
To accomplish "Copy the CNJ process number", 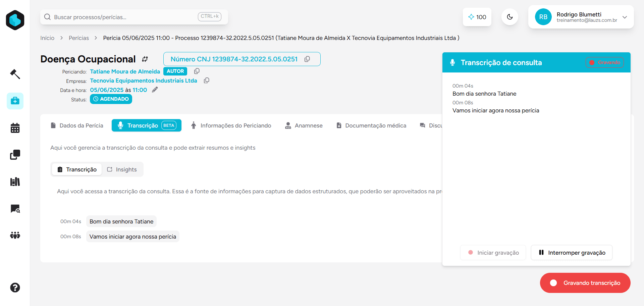I will click(x=307, y=59).
